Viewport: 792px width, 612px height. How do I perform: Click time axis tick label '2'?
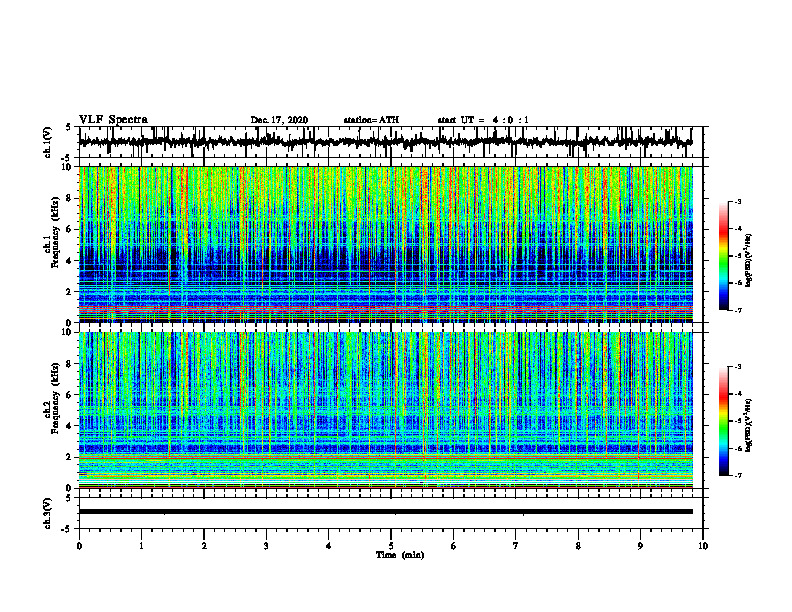tap(204, 546)
